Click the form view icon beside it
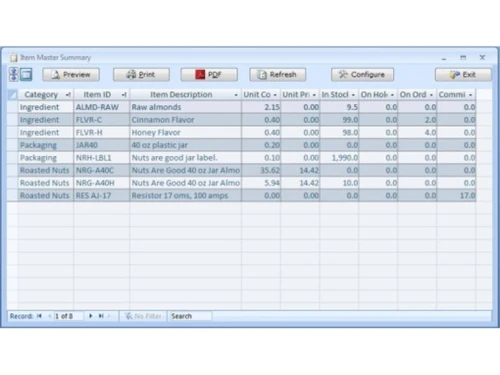This screenshot has width=500, height=375. point(26,74)
